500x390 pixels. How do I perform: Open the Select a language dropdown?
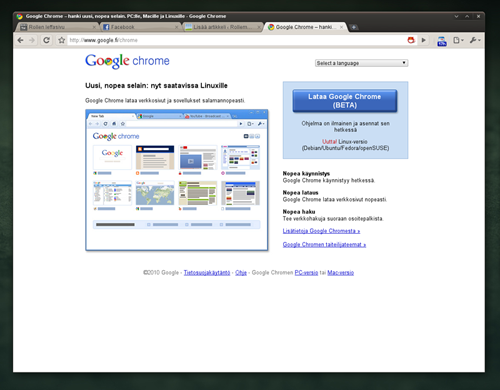[x=362, y=63]
